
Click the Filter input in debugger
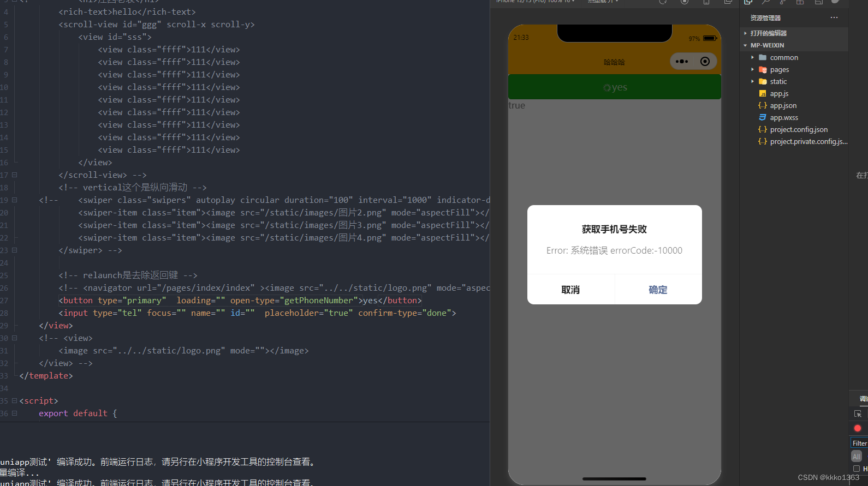859,443
